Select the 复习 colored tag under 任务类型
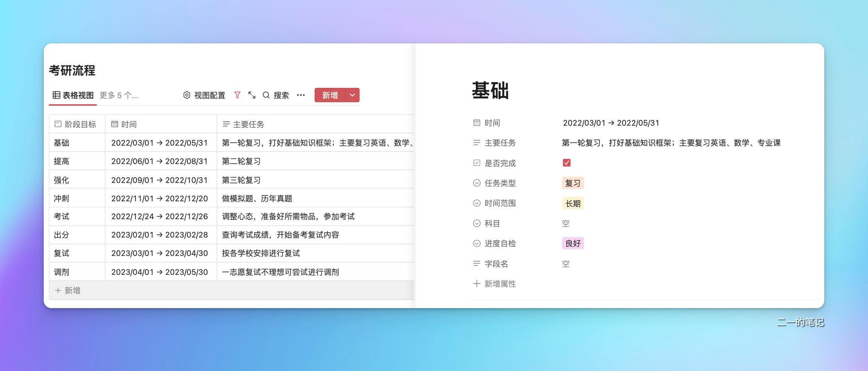Viewport: 868px width, 371px height. pos(573,183)
